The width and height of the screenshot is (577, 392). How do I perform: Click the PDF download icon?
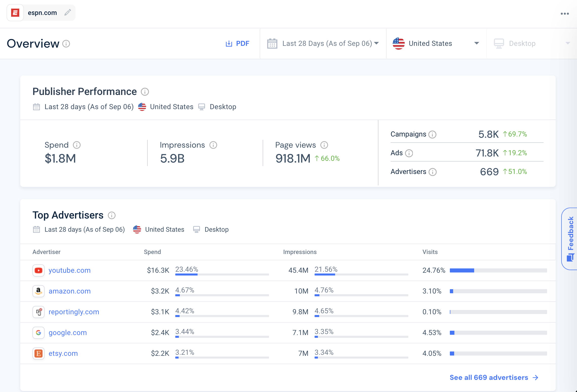pyautogui.click(x=229, y=44)
